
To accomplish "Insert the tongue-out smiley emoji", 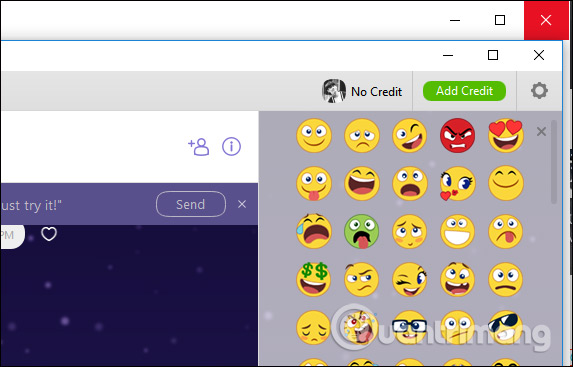I will [x=314, y=184].
